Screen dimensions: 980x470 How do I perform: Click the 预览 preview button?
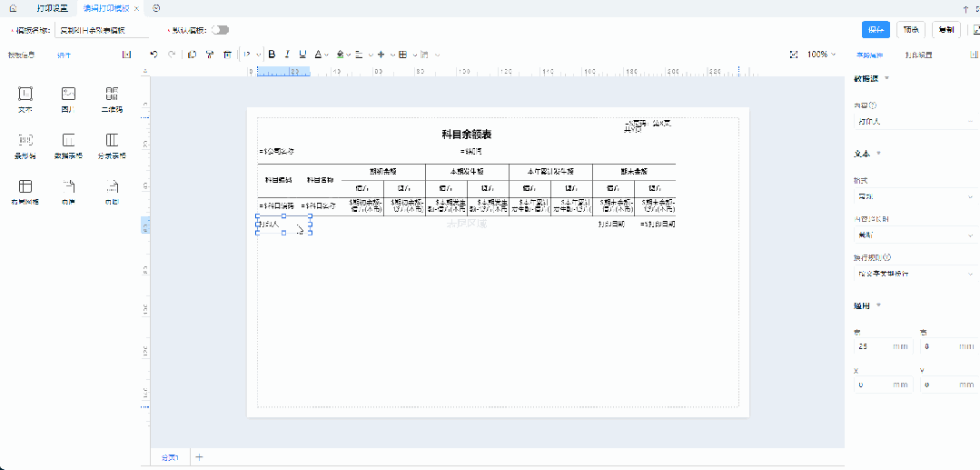coord(911,30)
